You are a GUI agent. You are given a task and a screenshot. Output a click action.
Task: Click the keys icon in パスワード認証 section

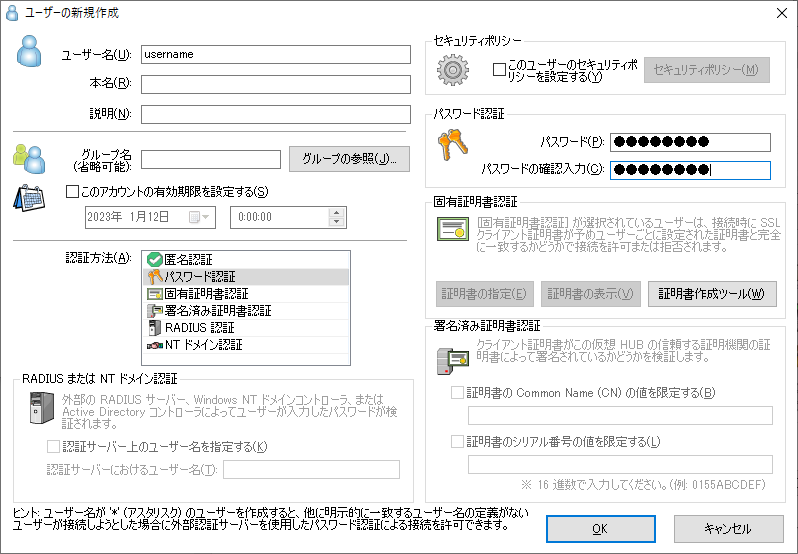(x=452, y=145)
